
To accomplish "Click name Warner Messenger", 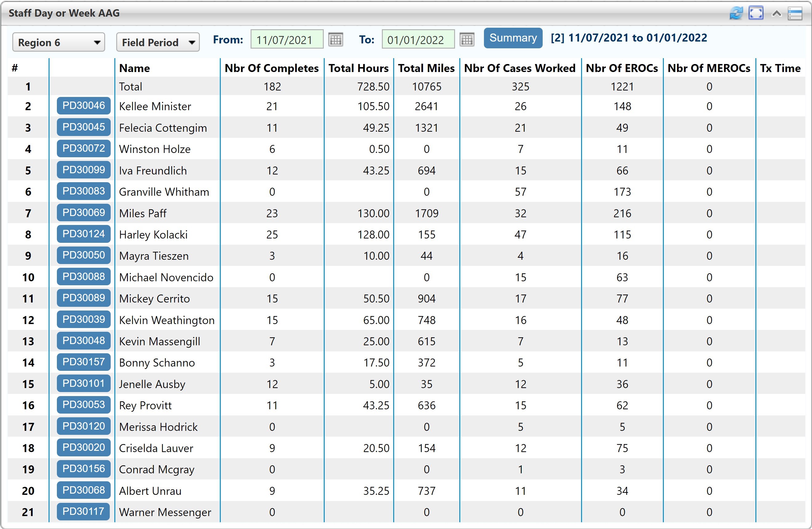I will pos(165,512).
